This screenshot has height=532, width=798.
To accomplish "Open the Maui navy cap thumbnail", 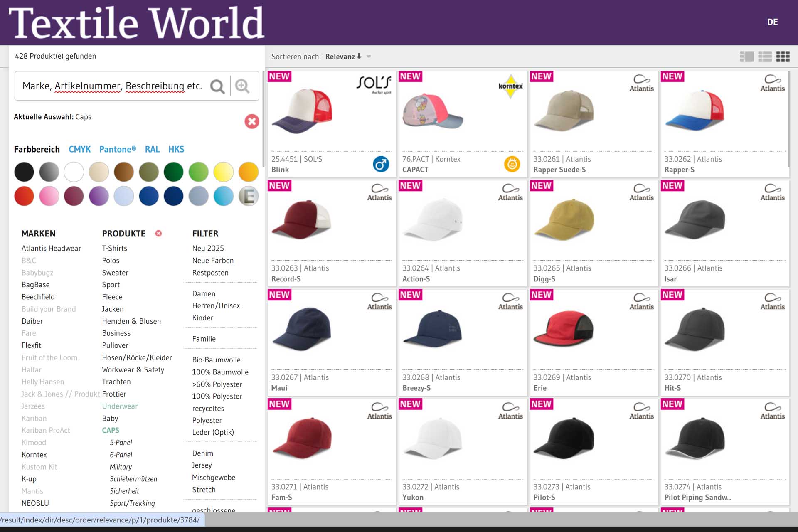I will (302, 328).
